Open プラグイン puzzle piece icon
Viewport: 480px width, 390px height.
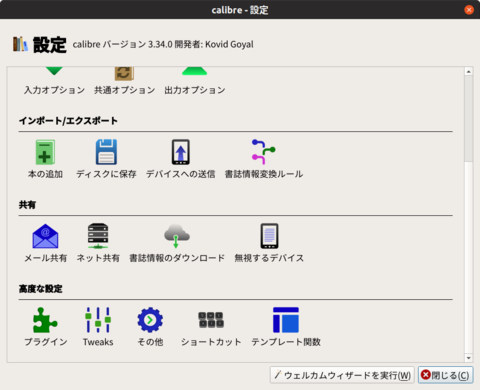pos(45,320)
